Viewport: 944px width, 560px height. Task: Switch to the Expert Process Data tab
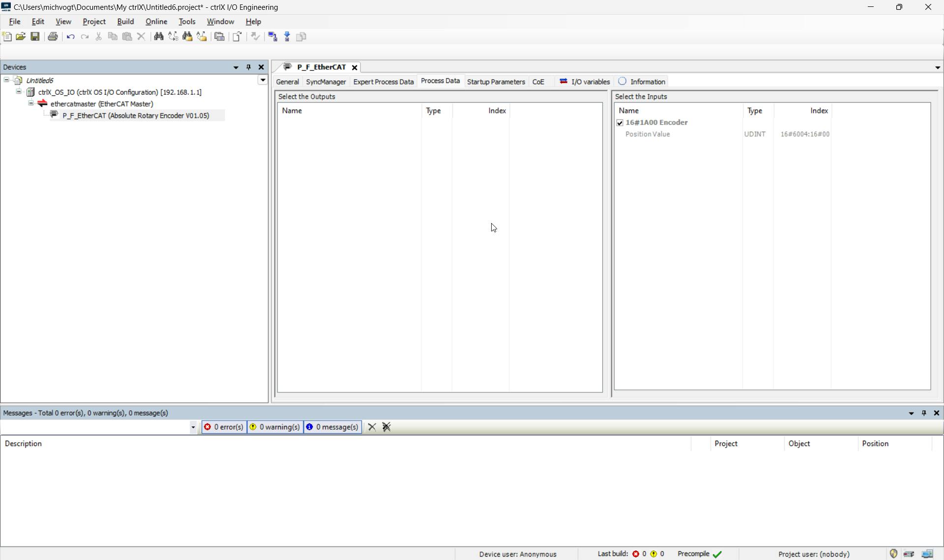pos(383,82)
